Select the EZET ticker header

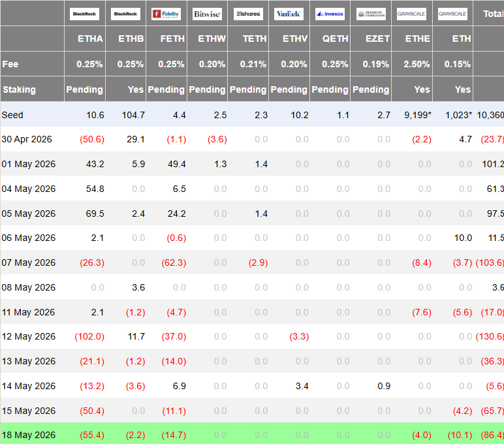tap(377, 39)
